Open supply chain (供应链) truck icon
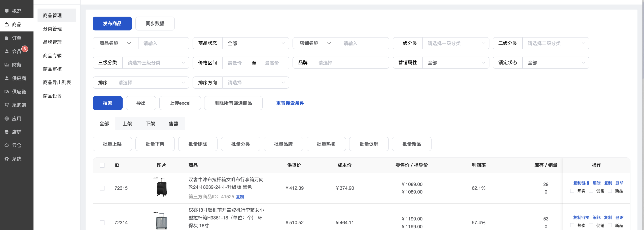Screen dimensions: 644x230 pos(7,92)
